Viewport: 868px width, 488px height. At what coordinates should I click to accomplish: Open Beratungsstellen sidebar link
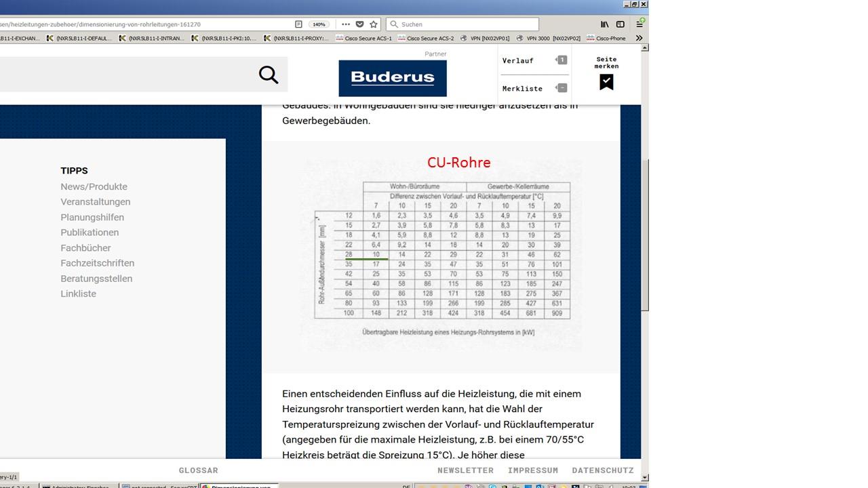(x=96, y=279)
